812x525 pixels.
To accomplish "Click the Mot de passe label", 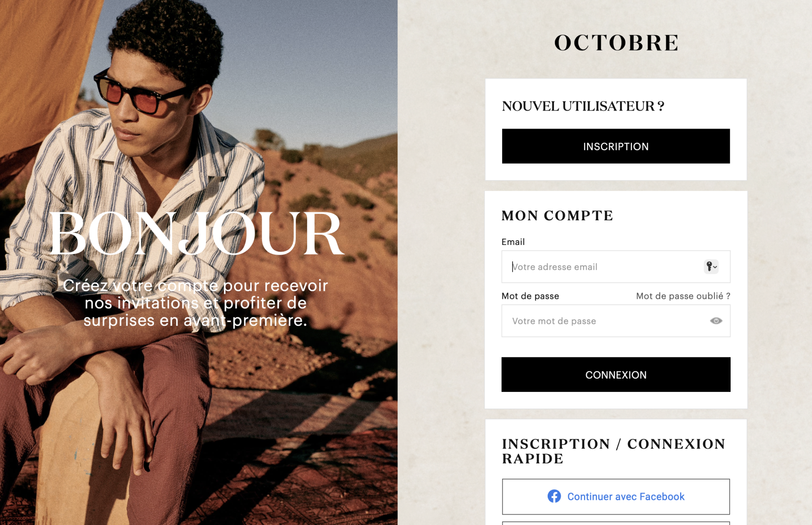I will (x=530, y=296).
